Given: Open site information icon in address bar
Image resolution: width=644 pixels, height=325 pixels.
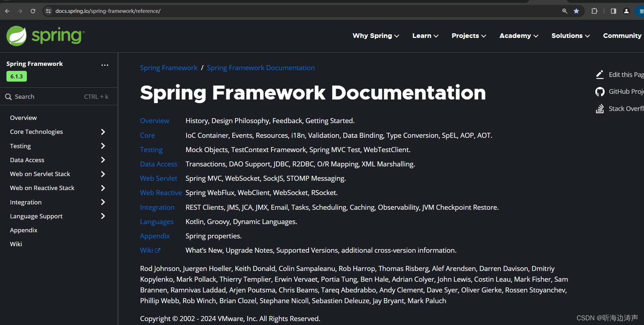Looking at the screenshot, I should pyautogui.click(x=48, y=11).
